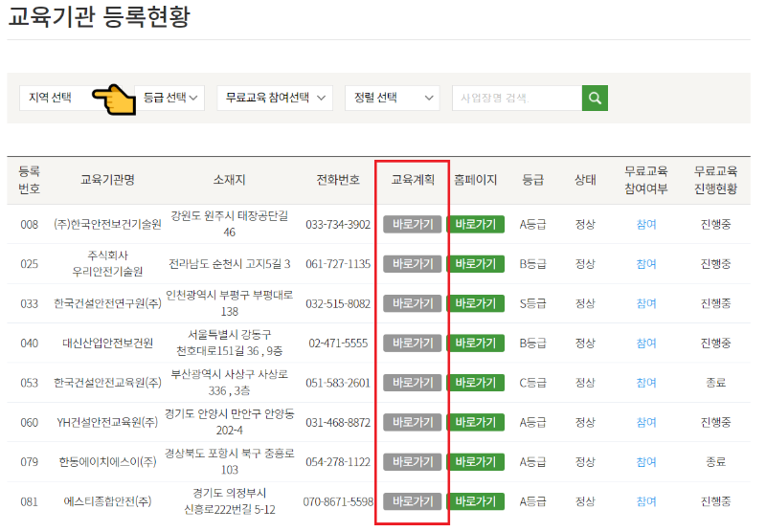Image resolution: width=766 pixels, height=532 pixels.
Task: Open 홈페이지 바로가기 for 우리안전기술원
Action: point(476,264)
